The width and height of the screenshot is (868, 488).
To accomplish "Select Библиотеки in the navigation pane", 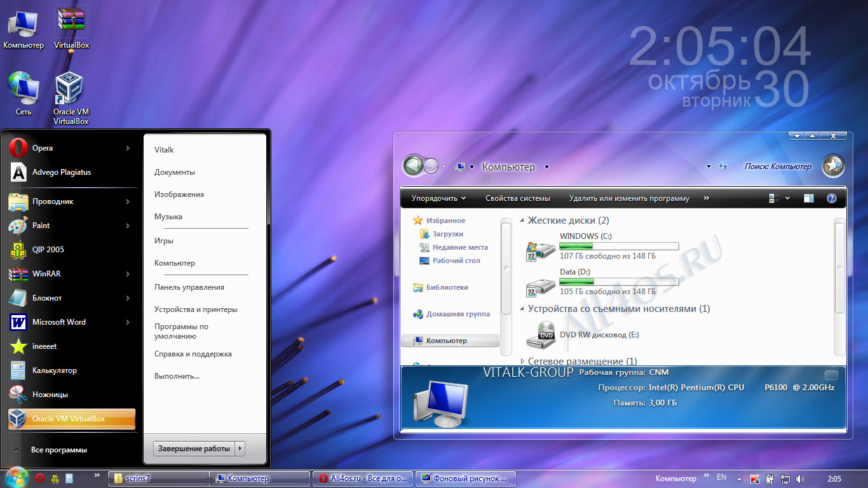I will coord(440,287).
